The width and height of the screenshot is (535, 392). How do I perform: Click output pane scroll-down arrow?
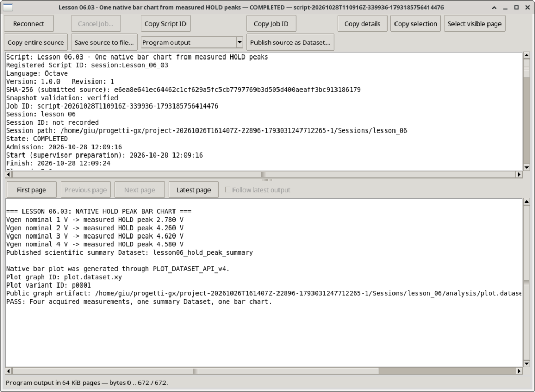click(x=527, y=363)
